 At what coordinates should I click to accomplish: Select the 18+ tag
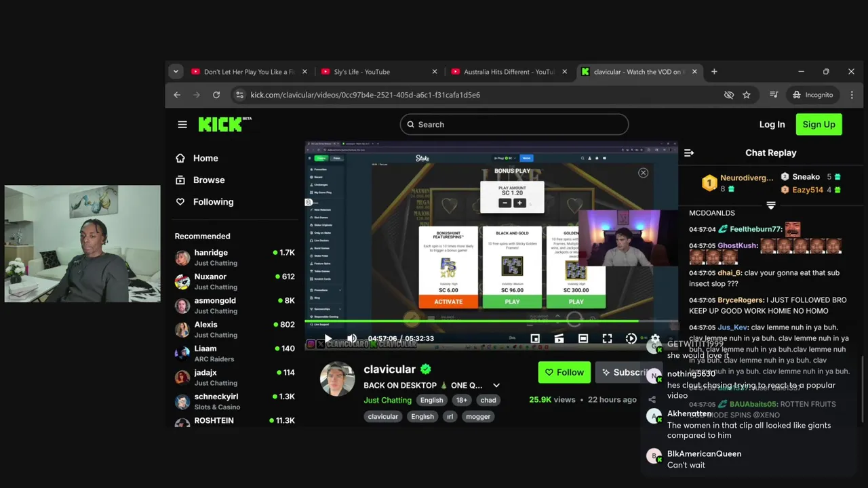coord(462,400)
